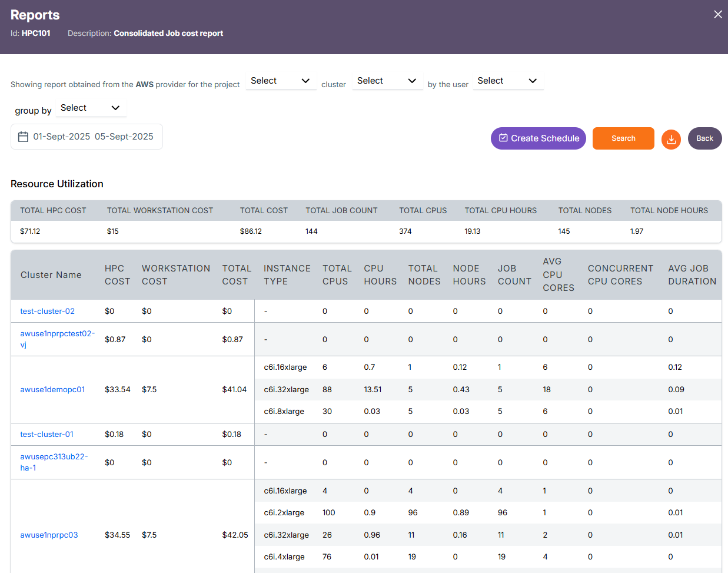Viewport: 728px width, 573px height.
Task: Click the c6i.4xlarge instance type cell
Action: click(x=284, y=557)
